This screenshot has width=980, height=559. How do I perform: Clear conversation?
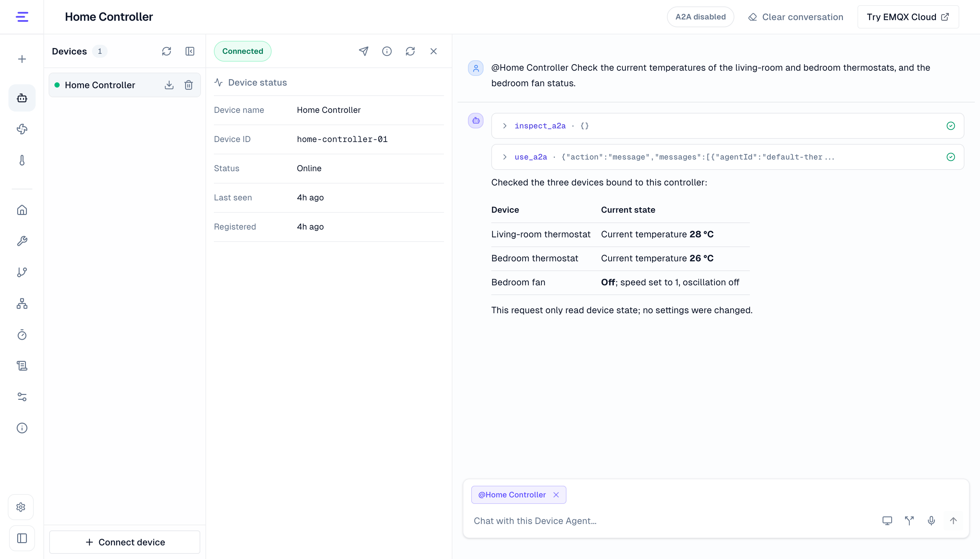pyautogui.click(x=796, y=17)
